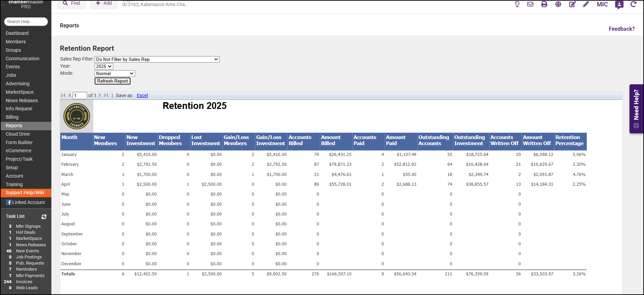The width and height of the screenshot is (644, 295).
Task: Jump to last report page arrow
Action: (106, 95)
